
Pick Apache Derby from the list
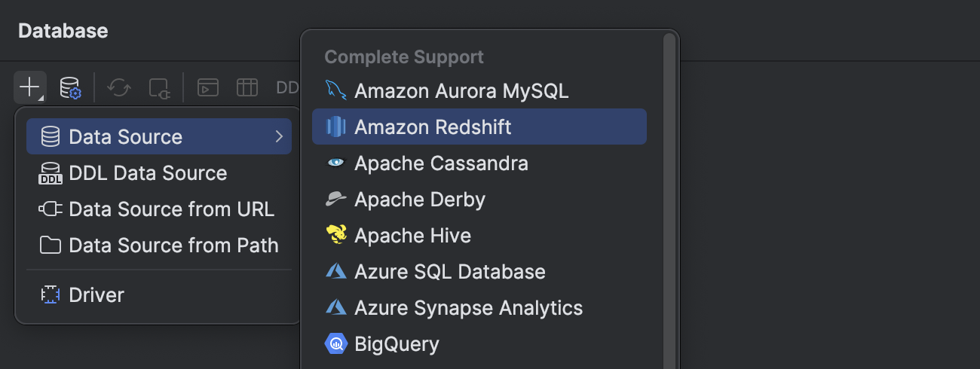tap(420, 200)
